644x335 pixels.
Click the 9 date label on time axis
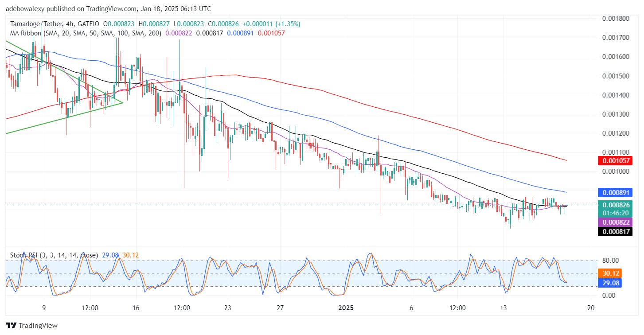pos(44,308)
